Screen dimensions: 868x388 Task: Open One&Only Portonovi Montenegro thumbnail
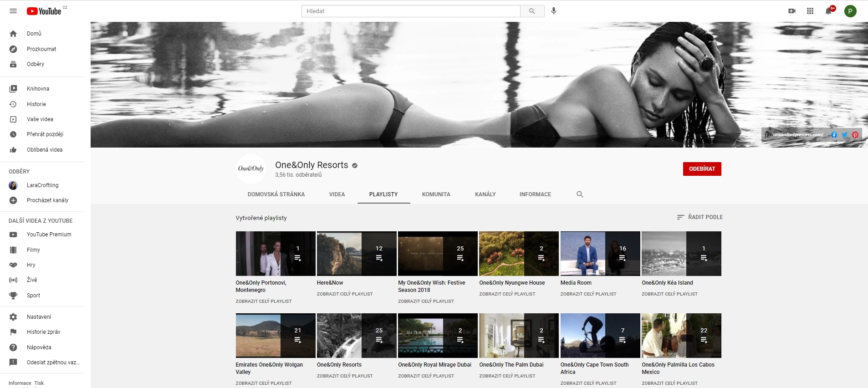(x=276, y=254)
